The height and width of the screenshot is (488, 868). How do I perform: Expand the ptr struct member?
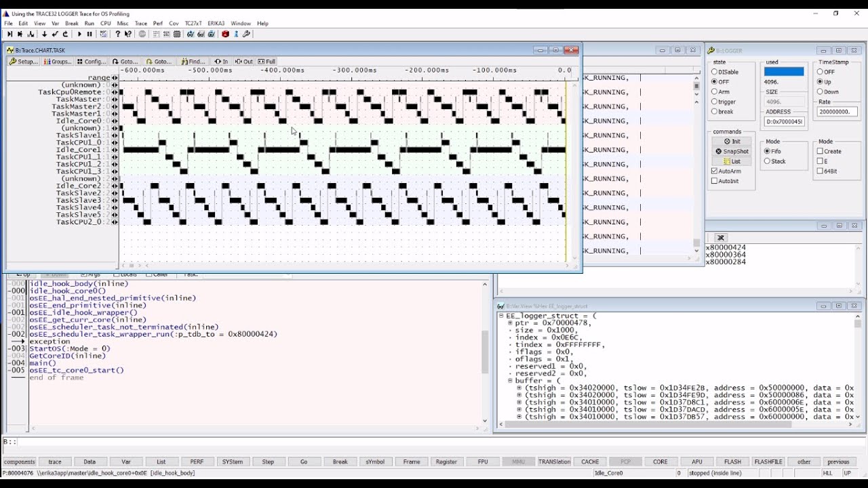[510, 323]
